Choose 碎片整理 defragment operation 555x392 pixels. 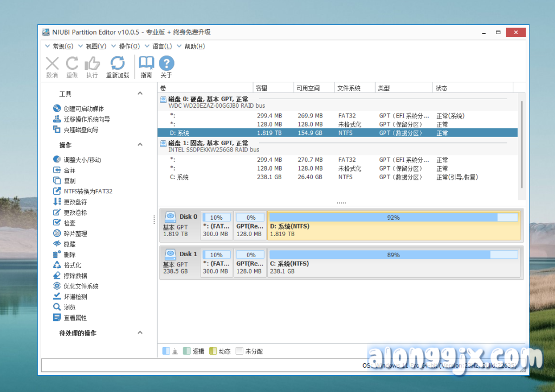[x=75, y=234]
